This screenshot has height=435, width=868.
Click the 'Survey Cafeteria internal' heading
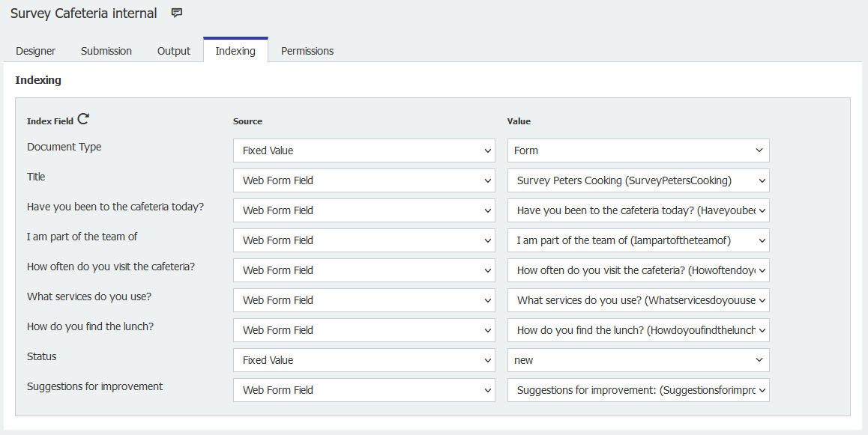click(x=83, y=13)
